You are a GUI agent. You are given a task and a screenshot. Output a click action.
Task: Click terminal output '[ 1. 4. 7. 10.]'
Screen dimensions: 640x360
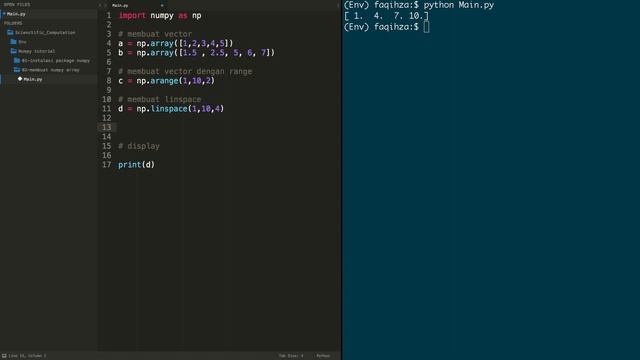(386, 16)
